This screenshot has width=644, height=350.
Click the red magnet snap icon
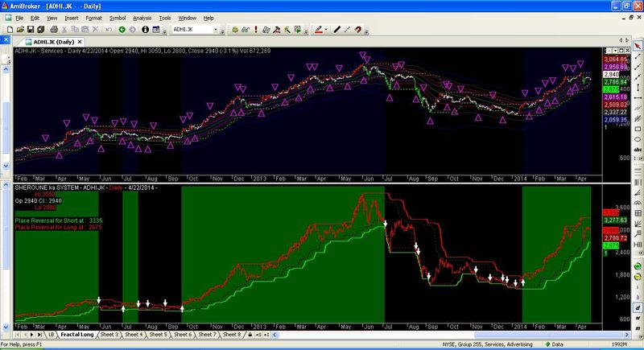click(x=358, y=30)
